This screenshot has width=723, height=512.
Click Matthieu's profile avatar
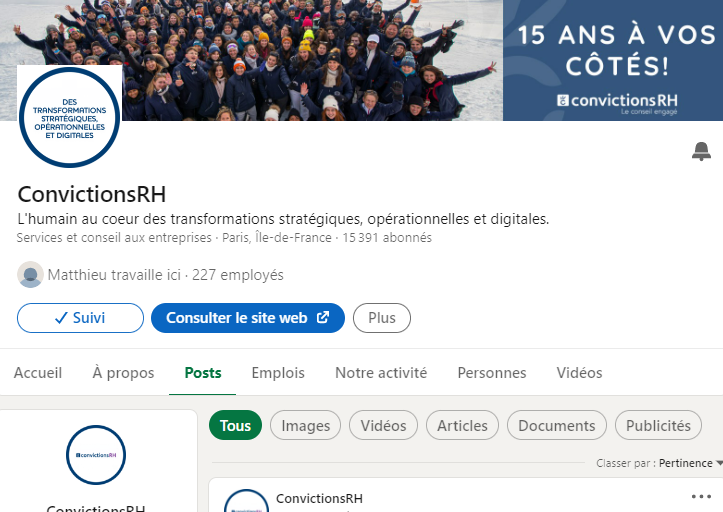30,274
